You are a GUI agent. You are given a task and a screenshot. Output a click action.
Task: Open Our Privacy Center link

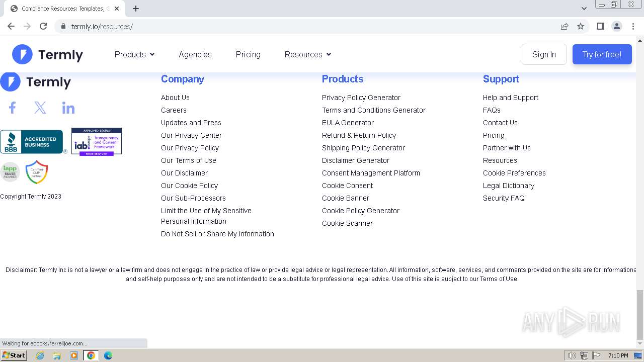click(x=191, y=135)
